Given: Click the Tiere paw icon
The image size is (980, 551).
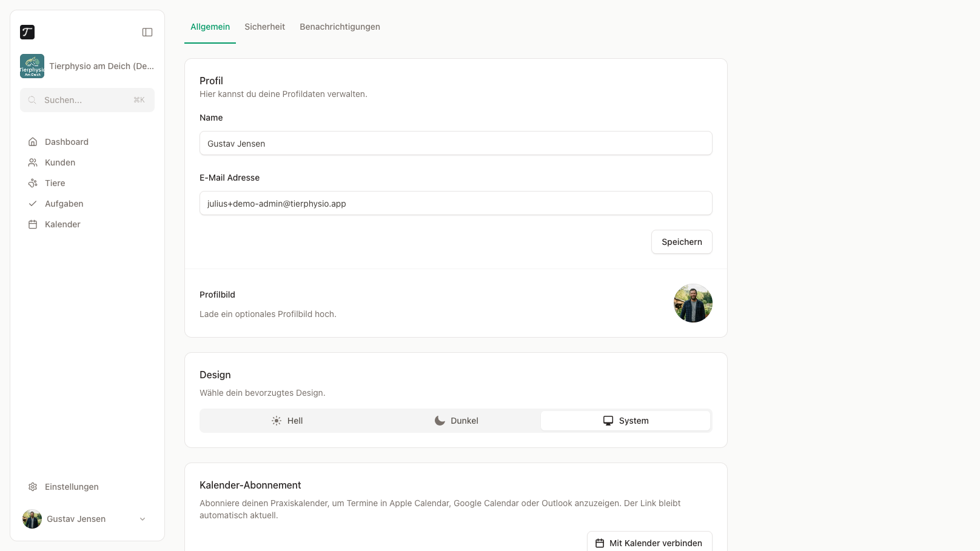Looking at the screenshot, I should [33, 183].
